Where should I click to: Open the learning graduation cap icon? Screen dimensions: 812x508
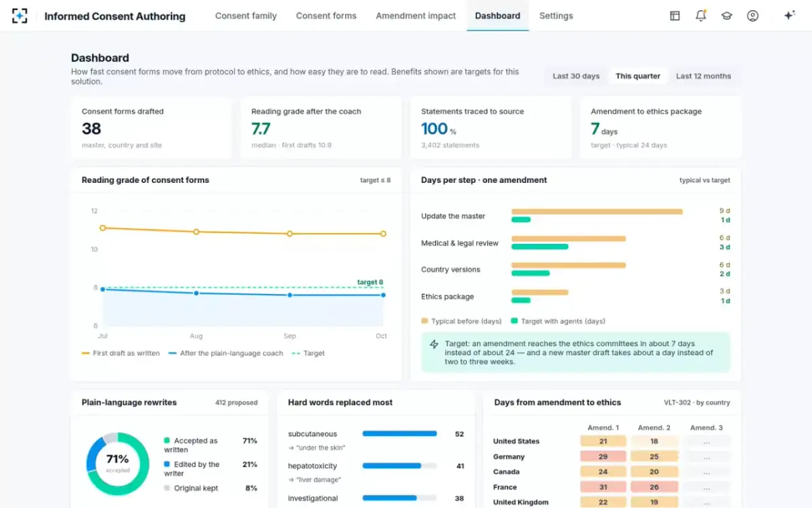[x=727, y=16]
